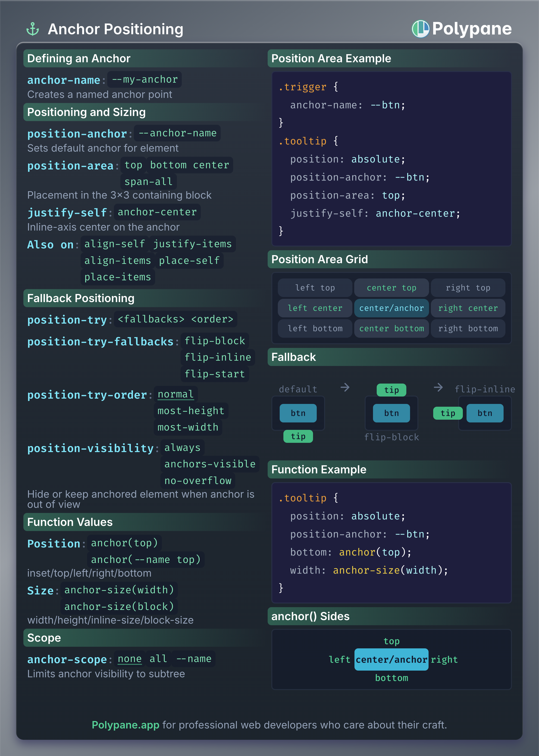The width and height of the screenshot is (539, 756).
Task: Click the underlined normal try-order value
Action: tap(175, 394)
